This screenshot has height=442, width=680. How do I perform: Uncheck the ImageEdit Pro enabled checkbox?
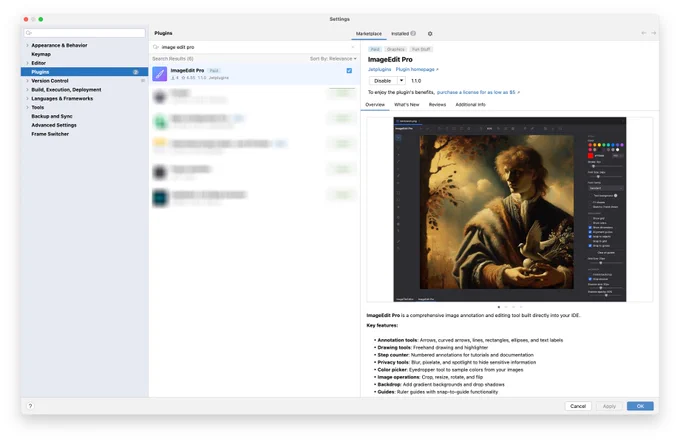[x=349, y=70]
